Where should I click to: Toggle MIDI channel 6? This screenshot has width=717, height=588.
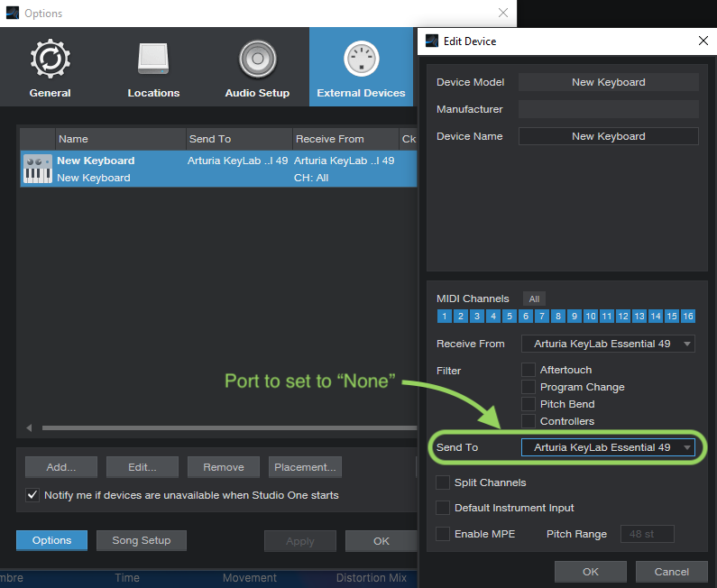(526, 317)
